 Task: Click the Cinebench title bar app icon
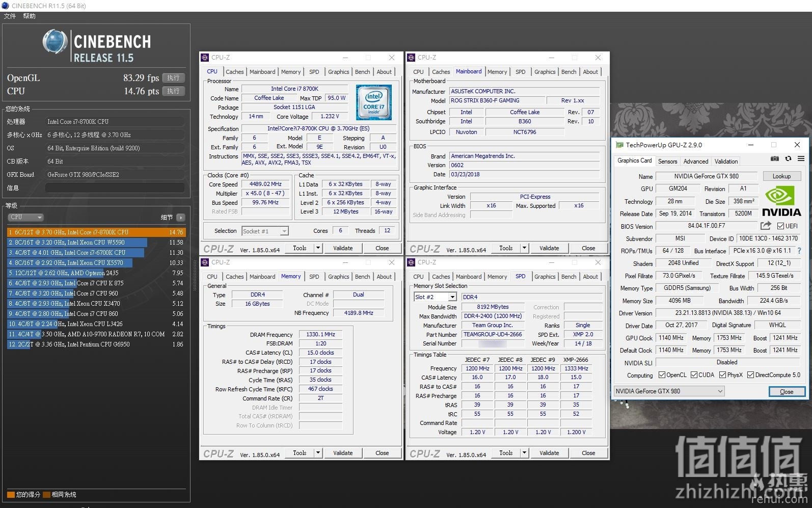click(x=6, y=6)
